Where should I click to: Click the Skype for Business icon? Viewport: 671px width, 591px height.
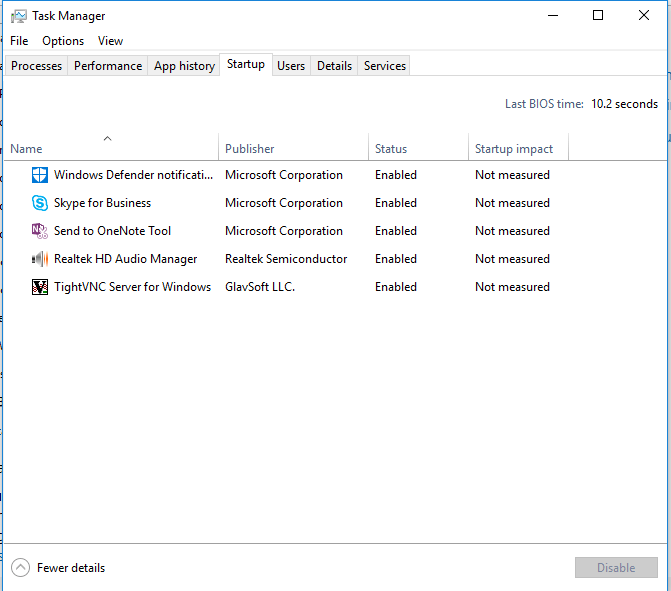40,203
